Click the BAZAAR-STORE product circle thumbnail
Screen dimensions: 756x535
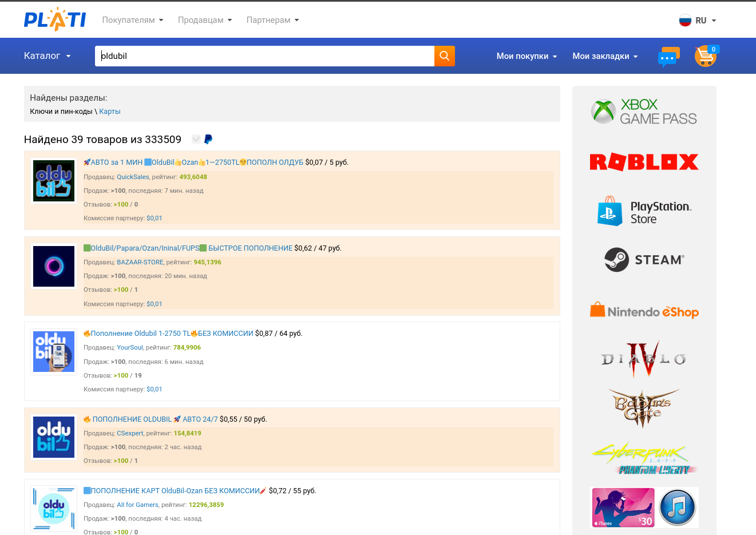click(x=54, y=266)
